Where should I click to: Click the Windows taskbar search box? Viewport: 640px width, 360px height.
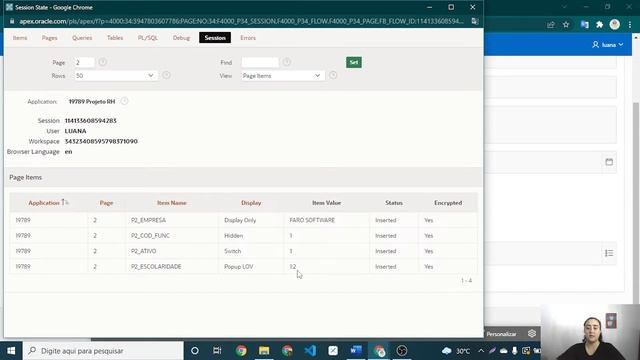point(103,351)
